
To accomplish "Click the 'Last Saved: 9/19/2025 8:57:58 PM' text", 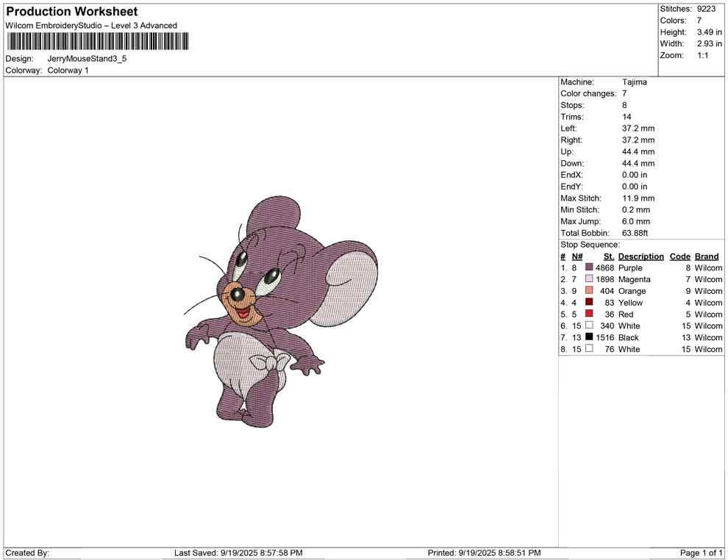I will (x=238, y=552).
